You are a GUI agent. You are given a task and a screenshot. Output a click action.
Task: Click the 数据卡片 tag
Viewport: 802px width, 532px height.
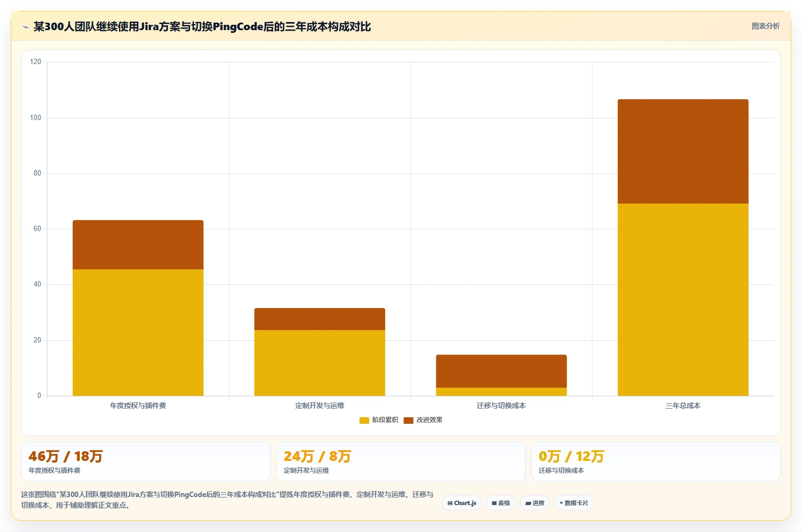(x=574, y=503)
